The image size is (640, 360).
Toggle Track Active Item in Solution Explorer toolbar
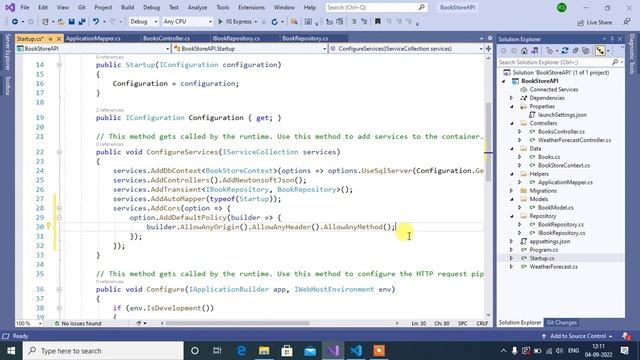[x=600, y=51]
